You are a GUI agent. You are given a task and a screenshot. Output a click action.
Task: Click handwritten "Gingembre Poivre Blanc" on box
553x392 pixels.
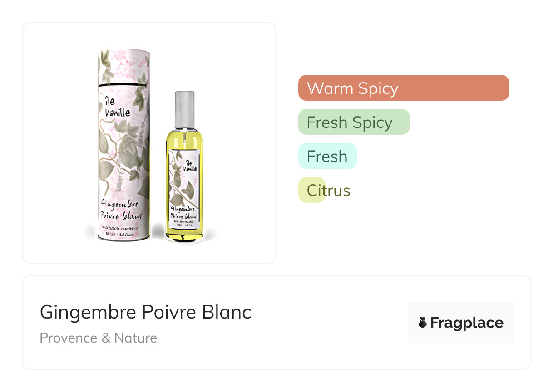pyautogui.click(x=121, y=209)
